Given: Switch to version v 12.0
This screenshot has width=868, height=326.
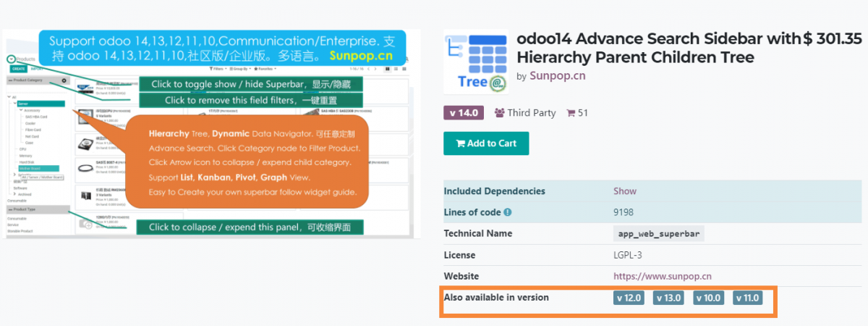Looking at the screenshot, I should tap(629, 298).
